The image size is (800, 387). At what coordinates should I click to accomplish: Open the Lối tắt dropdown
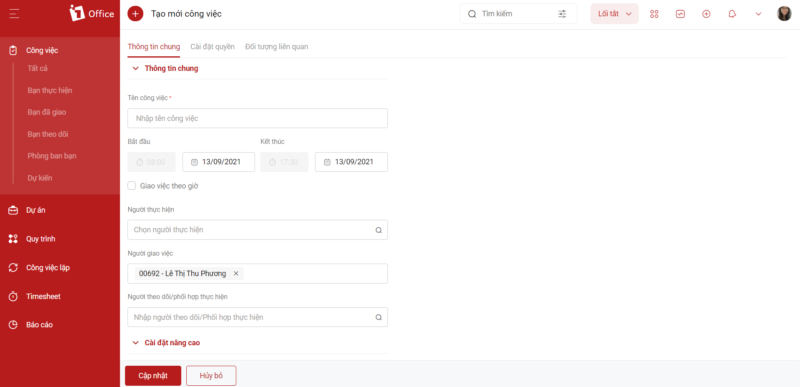pyautogui.click(x=614, y=14)
